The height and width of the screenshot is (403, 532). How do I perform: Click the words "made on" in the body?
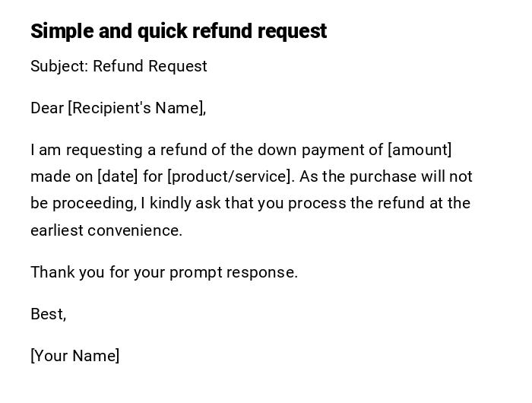click(62, 176)
